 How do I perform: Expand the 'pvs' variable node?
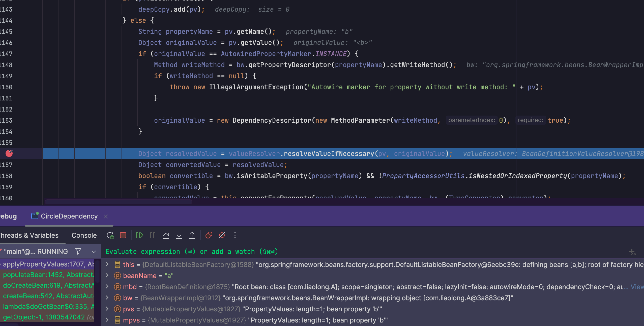tap(107, 309)
